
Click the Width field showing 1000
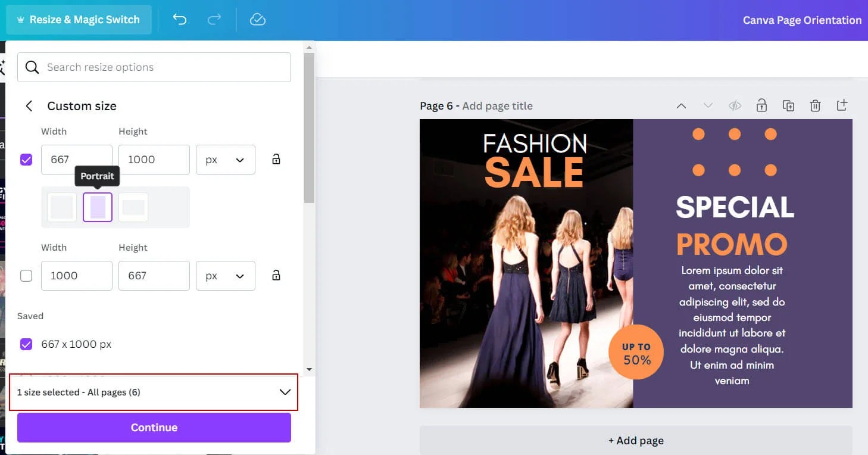click(77, 276)
